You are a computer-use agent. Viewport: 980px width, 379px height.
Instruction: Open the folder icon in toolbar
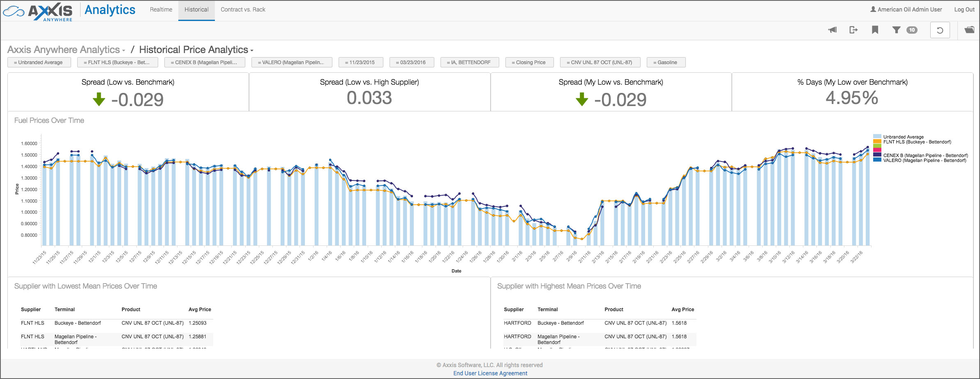pyautogui.click(x=969, y=30)
